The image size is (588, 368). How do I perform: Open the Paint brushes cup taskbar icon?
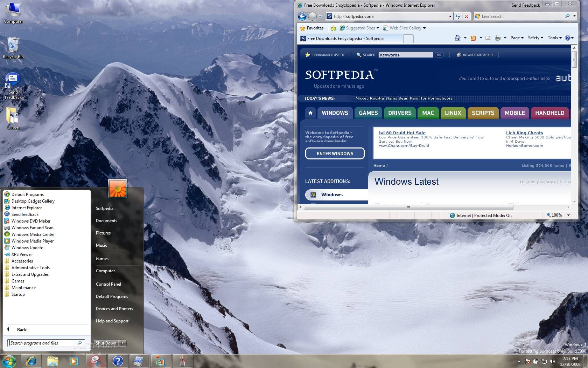[x=182, y=361]
